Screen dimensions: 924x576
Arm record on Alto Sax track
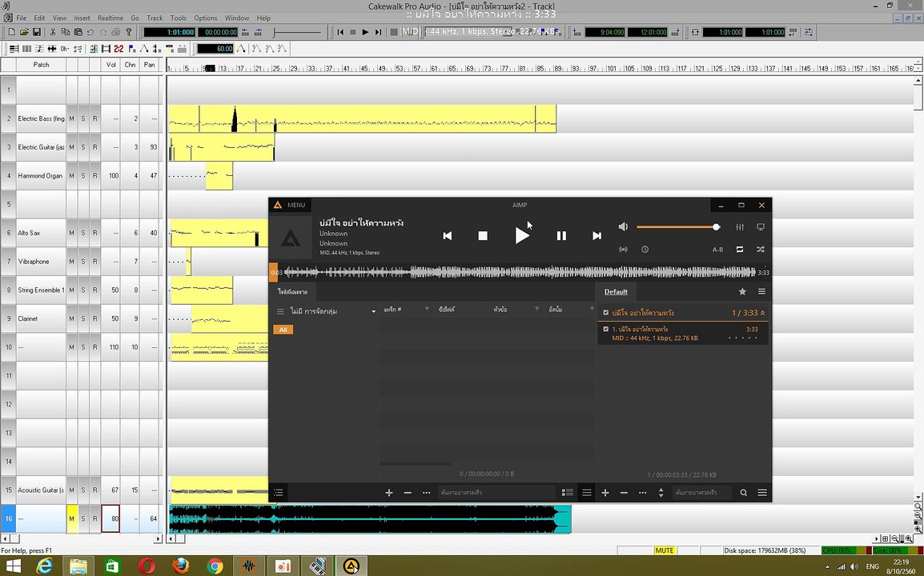(x=94, y=233)
